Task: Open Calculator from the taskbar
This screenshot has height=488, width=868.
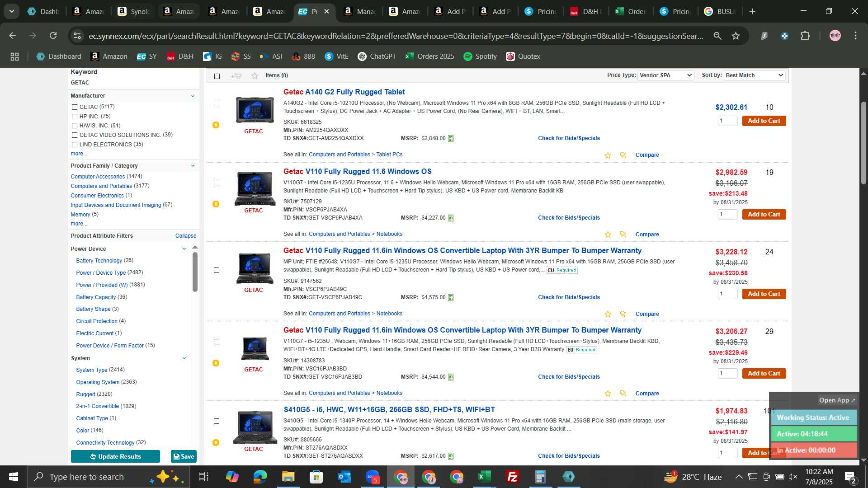Action: [540, 477]
